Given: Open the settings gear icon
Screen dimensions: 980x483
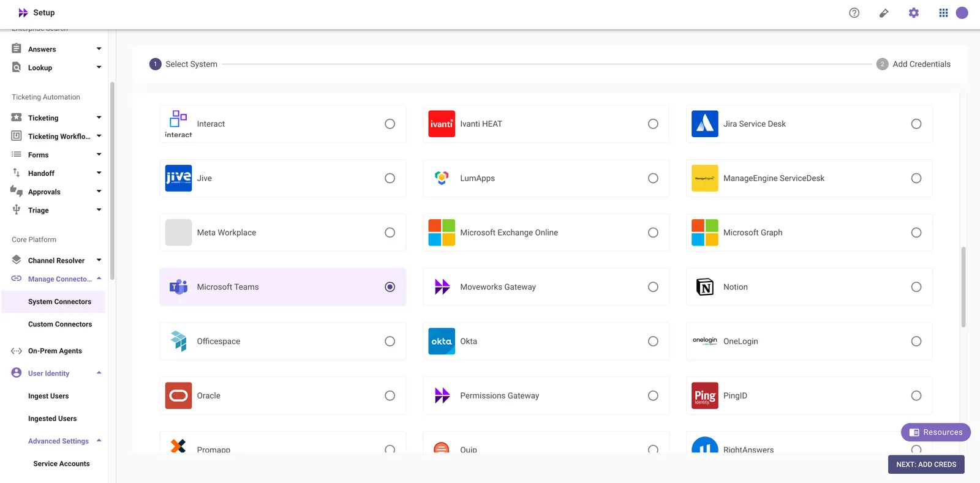Looking at the screenshot, I should tap(914, 13).
